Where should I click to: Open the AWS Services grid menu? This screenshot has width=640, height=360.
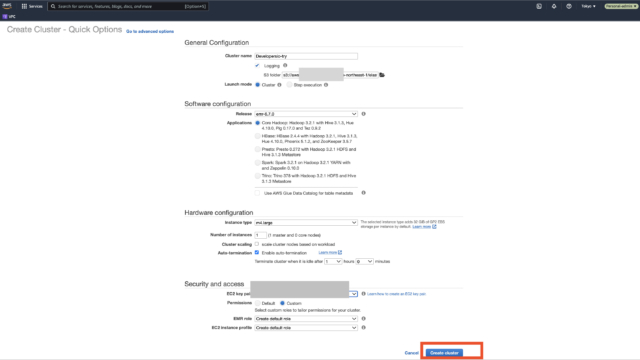pyautogui.click(x=32, y=6)
